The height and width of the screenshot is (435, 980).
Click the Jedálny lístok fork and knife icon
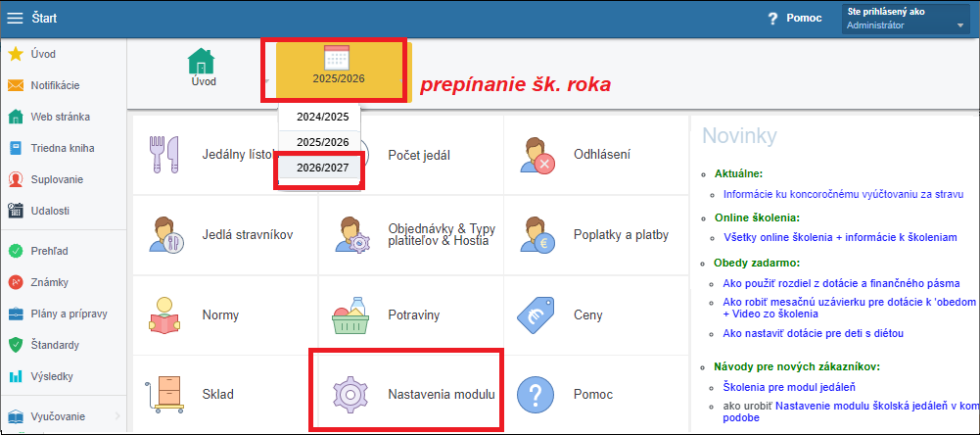coord(163,155)
